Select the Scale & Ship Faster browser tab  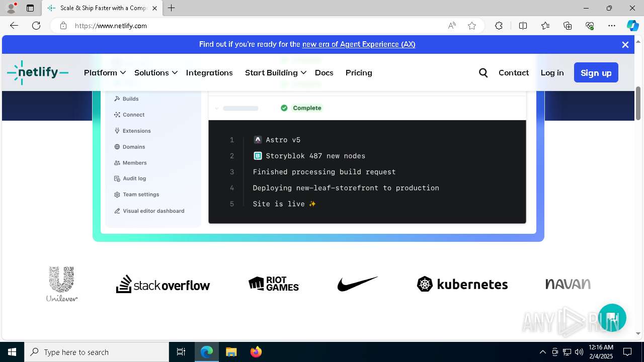click(x=102, y=8)
